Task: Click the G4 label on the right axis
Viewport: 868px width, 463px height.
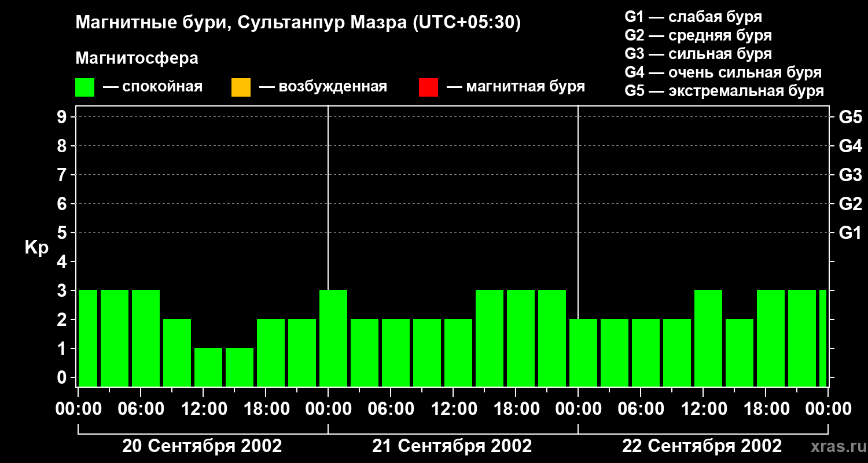Action: coord(850,146)
